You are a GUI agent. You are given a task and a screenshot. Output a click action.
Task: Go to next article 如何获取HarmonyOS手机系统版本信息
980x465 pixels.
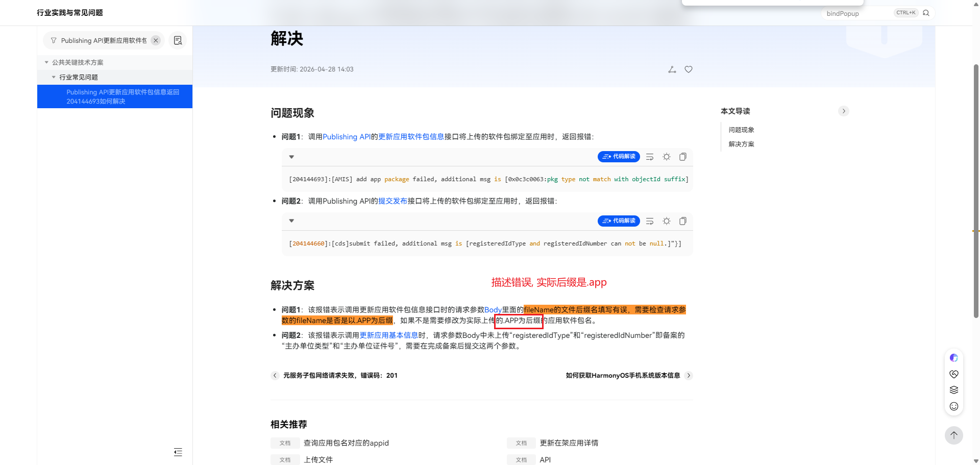pos(623,375)
